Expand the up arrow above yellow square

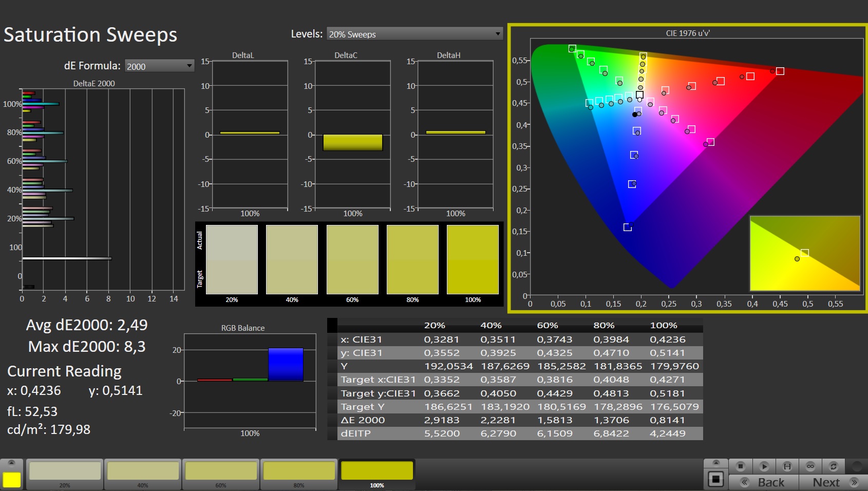pos(12,463)
